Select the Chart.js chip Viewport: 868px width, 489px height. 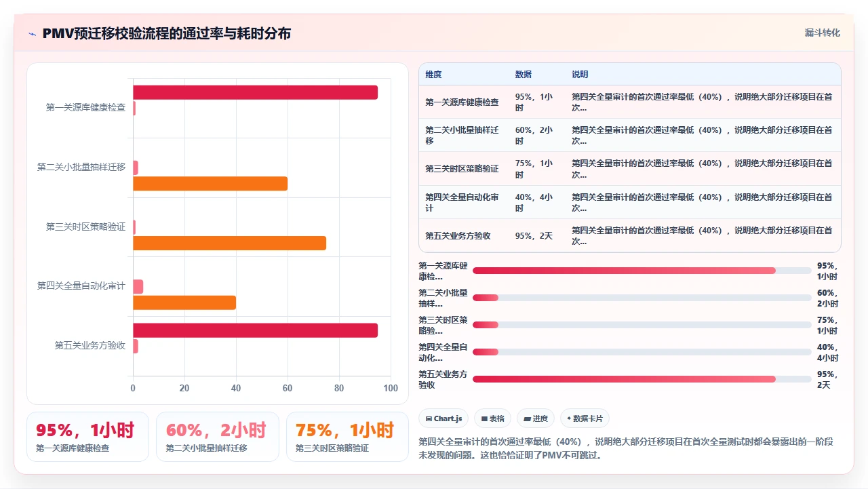pyautogui.click(x=443, y=418)
